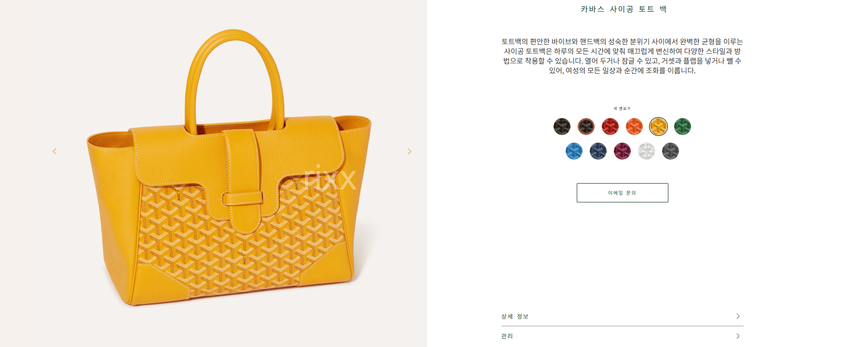Expand the 상세 정보 section
868x347 pixels.
coord(622,316)
